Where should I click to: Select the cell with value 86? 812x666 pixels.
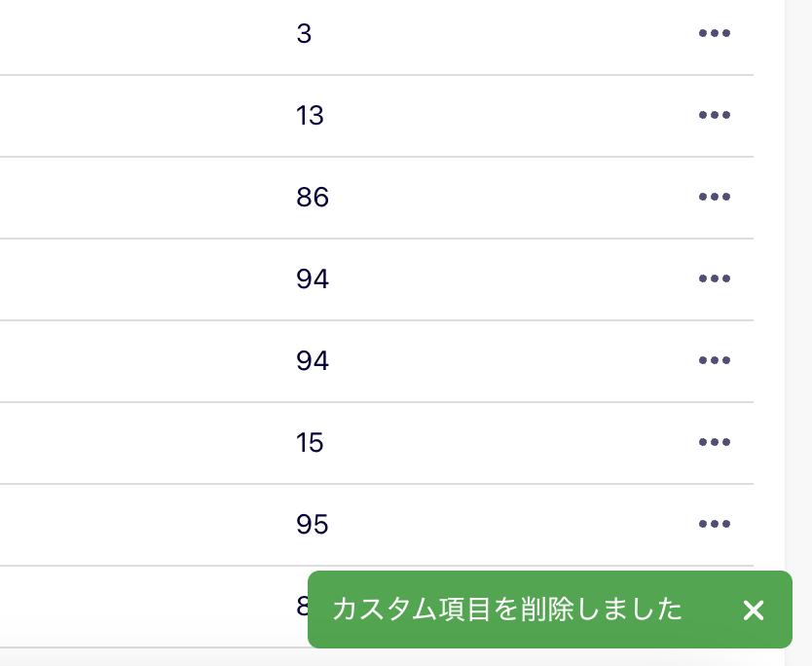[313, 197]
